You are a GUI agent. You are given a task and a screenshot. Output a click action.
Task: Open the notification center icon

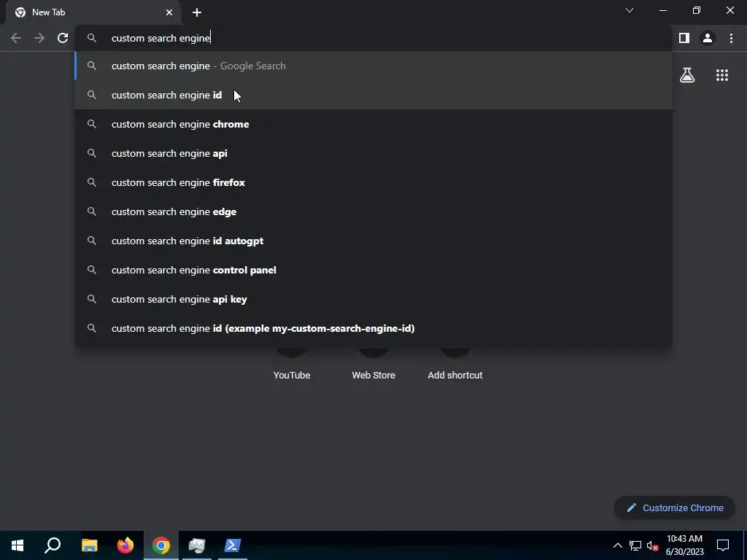point(723,545)
